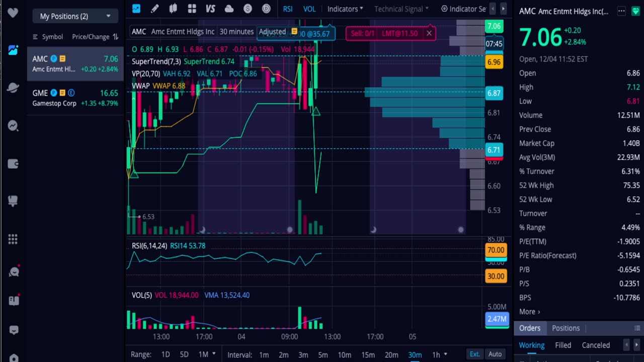The height and width of the screenshot is (362, 644).
Task: Select the 1D range
Action: pos(166,354)
